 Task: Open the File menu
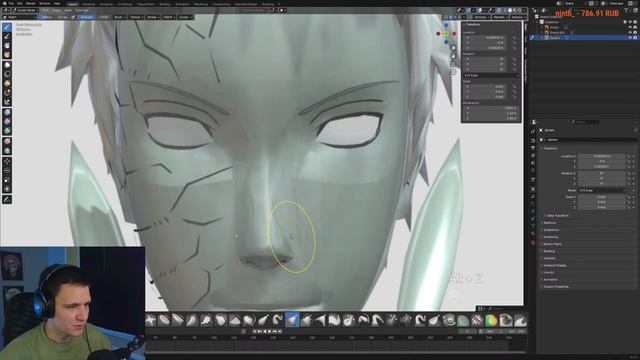11,3
